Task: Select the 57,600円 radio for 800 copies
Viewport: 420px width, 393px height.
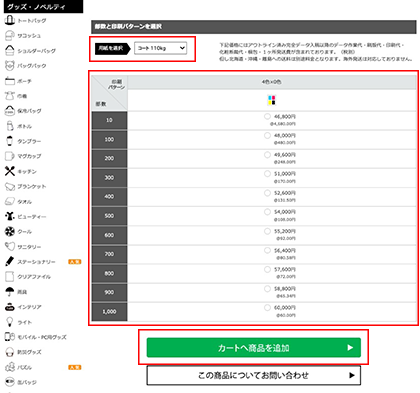Action: tap(267, 269)
